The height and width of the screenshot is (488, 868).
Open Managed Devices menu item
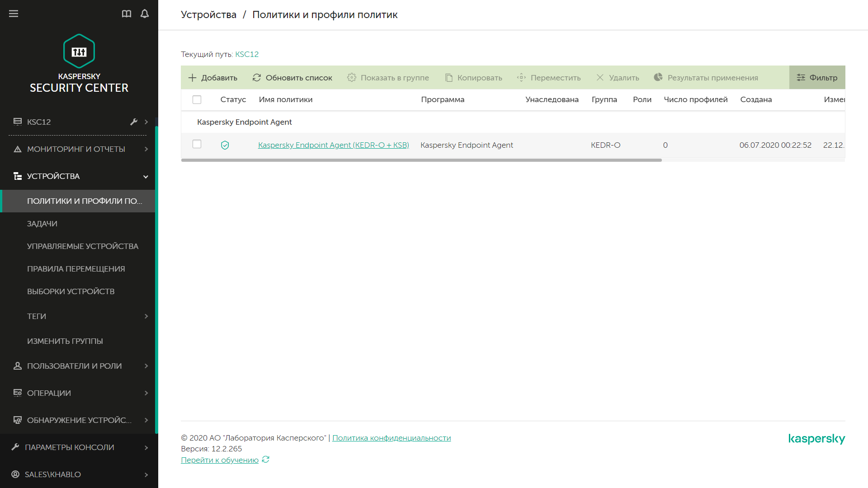point(82,246)
